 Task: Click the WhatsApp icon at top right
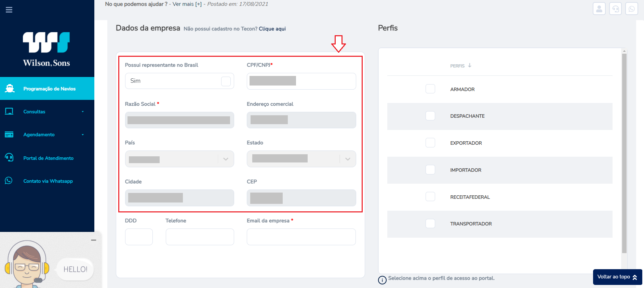631,9
